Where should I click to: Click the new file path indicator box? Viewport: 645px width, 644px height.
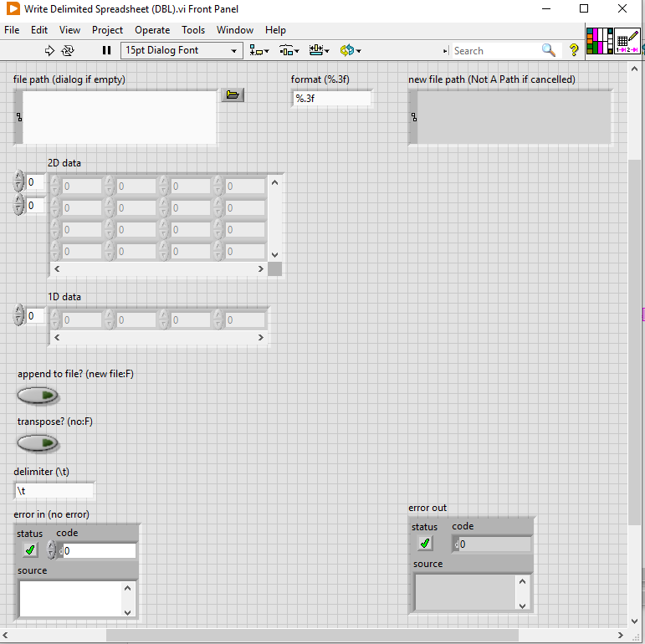click(x=514, y=118)
